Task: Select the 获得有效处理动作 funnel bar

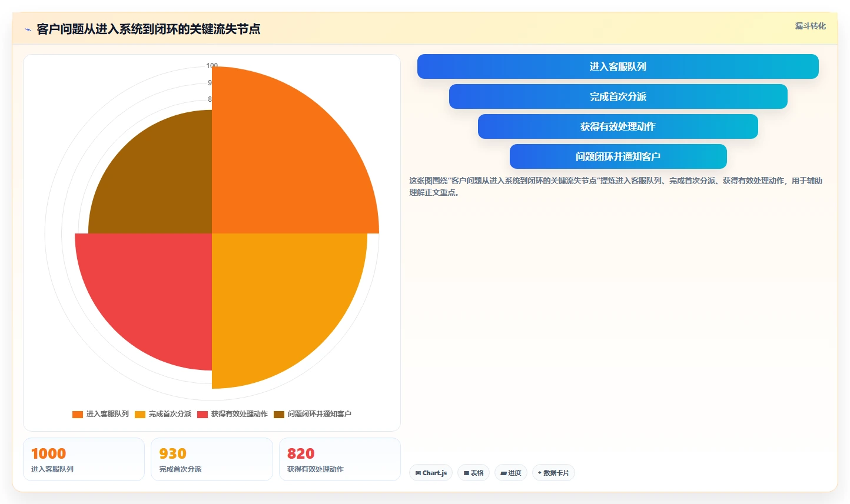Action: coord(617,126)
